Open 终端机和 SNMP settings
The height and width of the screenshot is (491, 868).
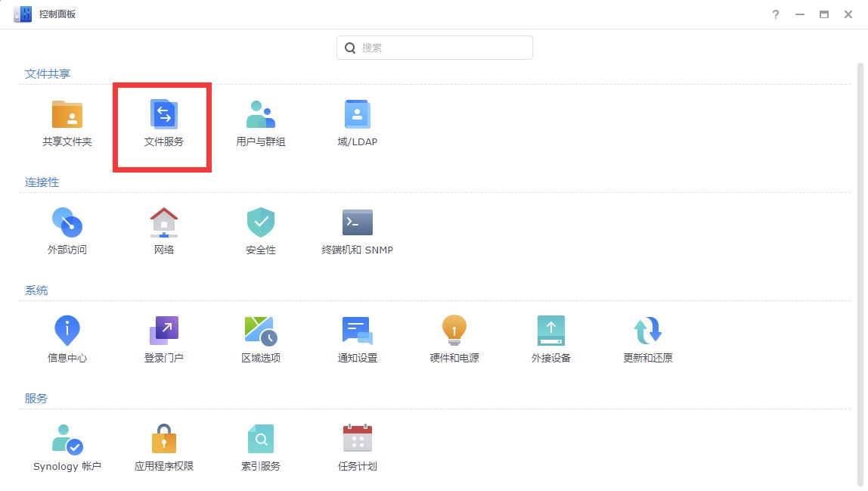(x=357, y=233)
